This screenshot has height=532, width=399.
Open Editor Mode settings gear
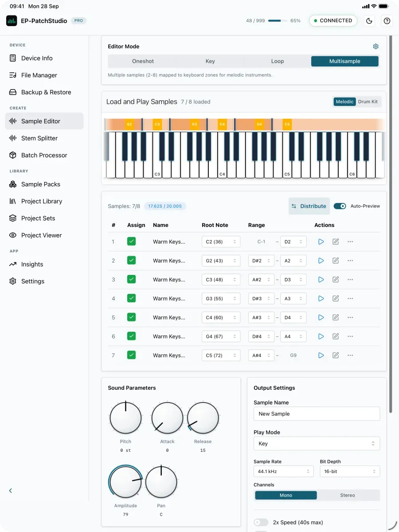tap(376, 47)
